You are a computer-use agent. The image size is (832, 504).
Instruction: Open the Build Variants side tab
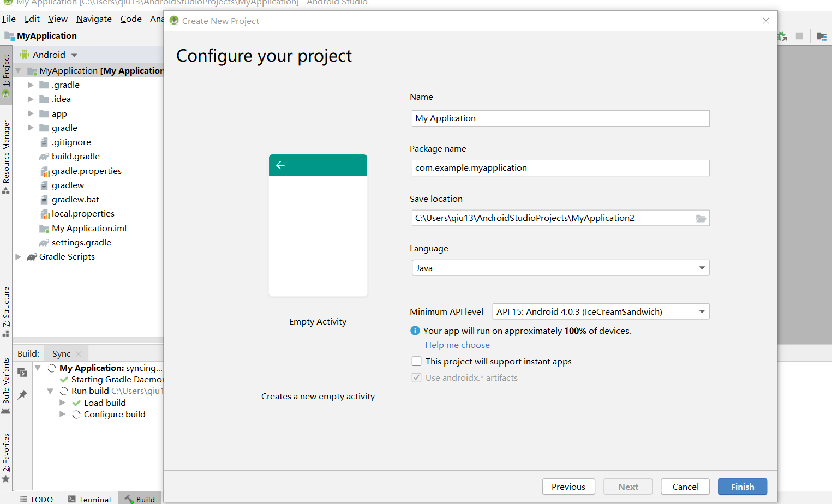6,386
